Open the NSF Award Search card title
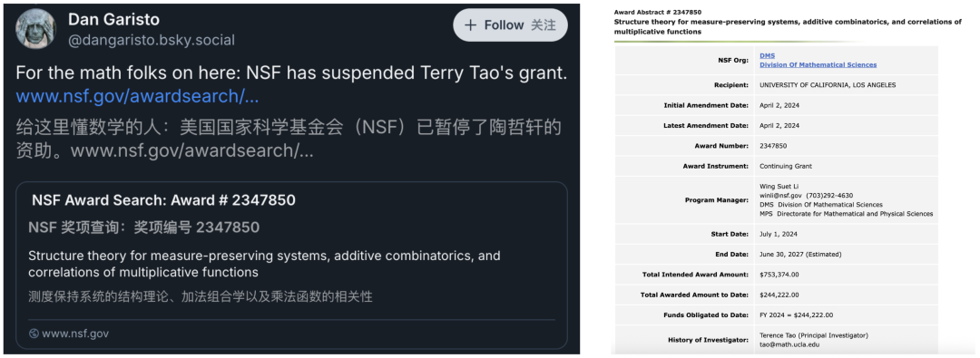Viewport: 980px width, 358px height. coord(163,200)
